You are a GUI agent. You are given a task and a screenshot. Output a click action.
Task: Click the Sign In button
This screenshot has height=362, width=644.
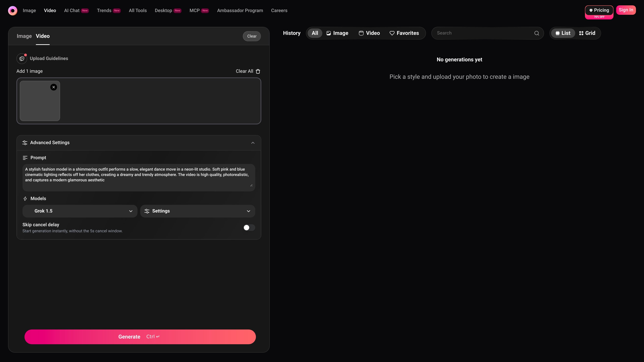point(626,10)
